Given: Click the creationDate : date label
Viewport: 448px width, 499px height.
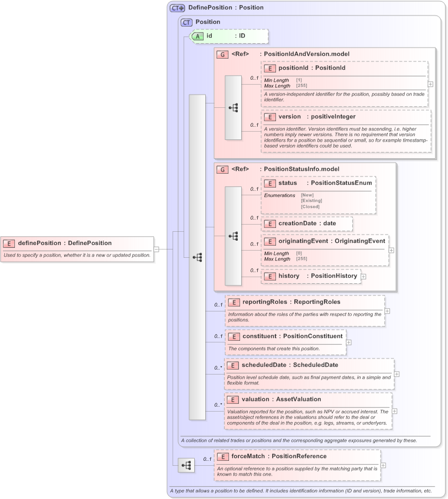Looking at the screenshot, I should (307, 223).
